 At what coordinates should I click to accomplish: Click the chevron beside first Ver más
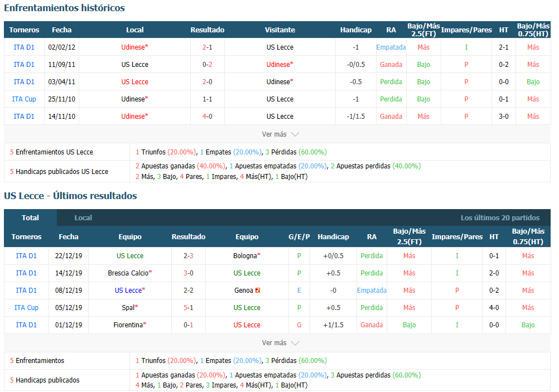point(295,134)
